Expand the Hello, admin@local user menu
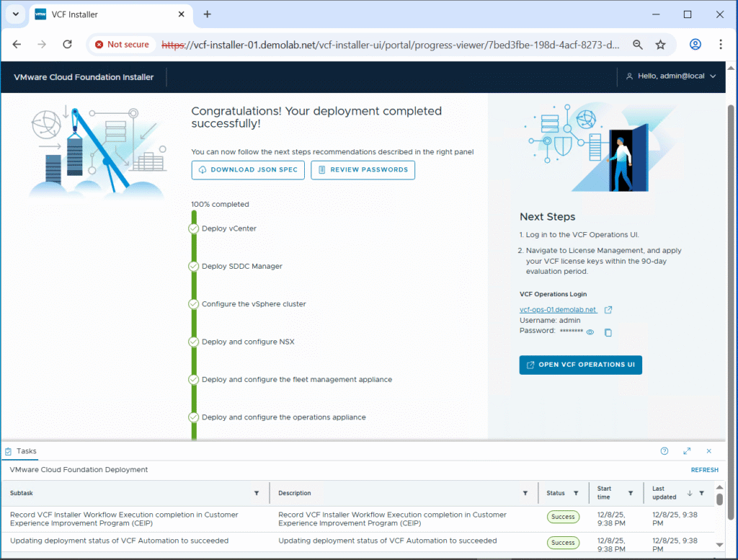Screen dimensions: 738x560 [x=670, y=76]
